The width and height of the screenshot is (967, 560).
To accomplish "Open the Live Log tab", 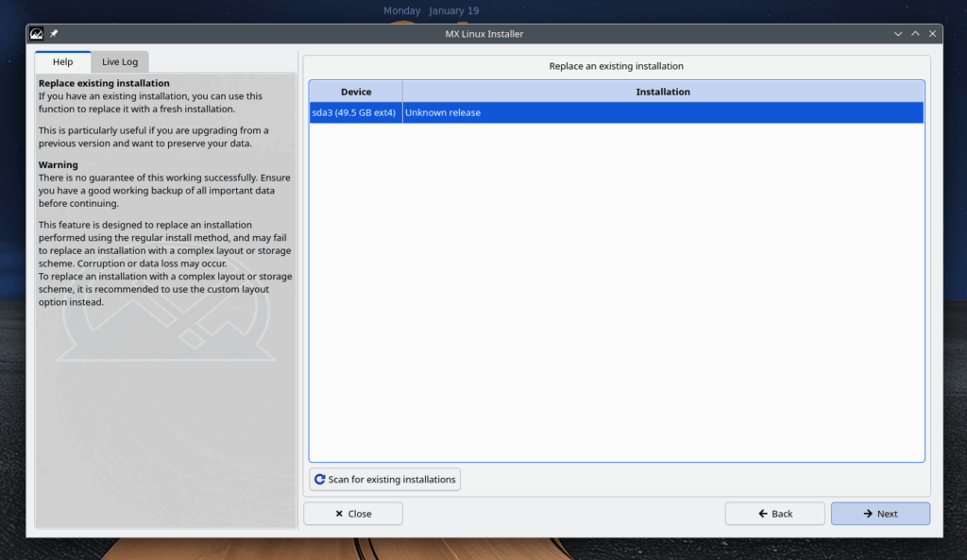I will tap(120, 61).
